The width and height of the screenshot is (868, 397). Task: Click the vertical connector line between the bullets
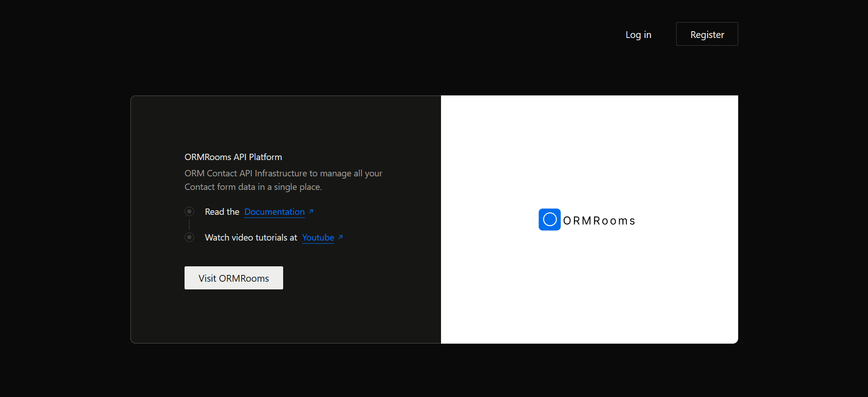tap(189, 224)
